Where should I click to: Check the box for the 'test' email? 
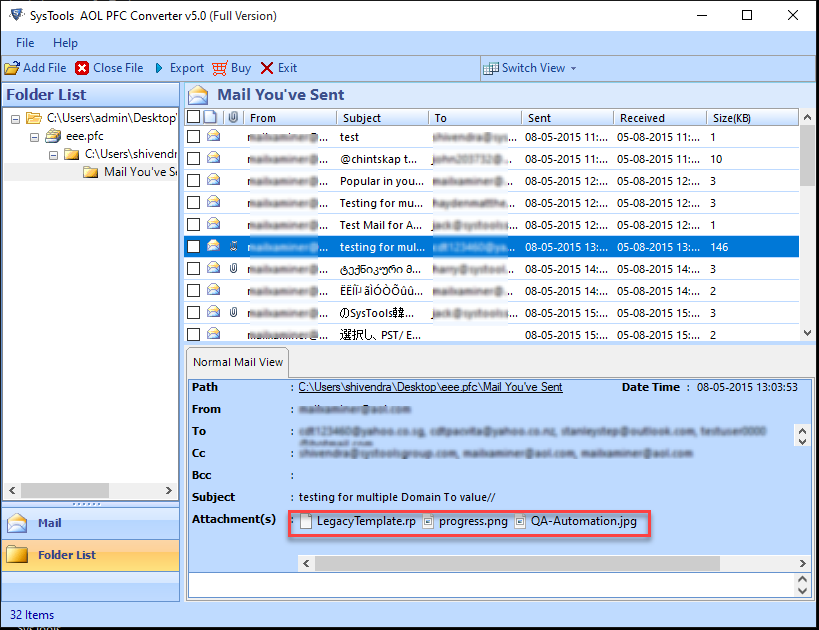[193, 136]
